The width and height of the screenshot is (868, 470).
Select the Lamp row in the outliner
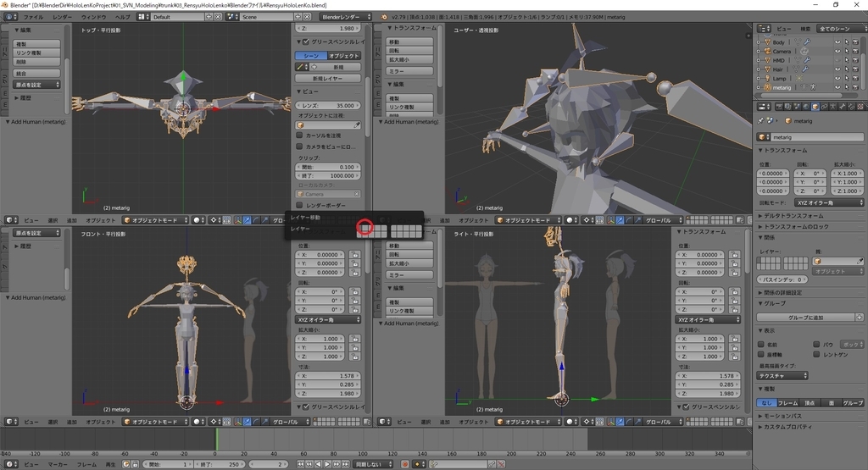point(779,78)
